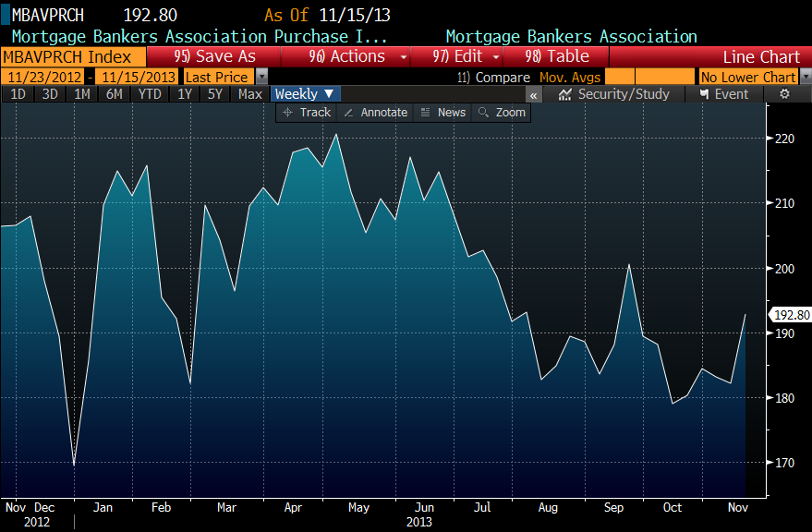Open the Security/Study chart panel
Screen dimensions: 812x532
(613, 94)
